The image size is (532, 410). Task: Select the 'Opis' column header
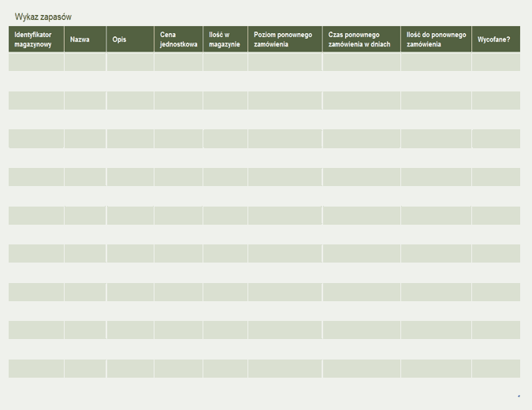pos(130,39)
